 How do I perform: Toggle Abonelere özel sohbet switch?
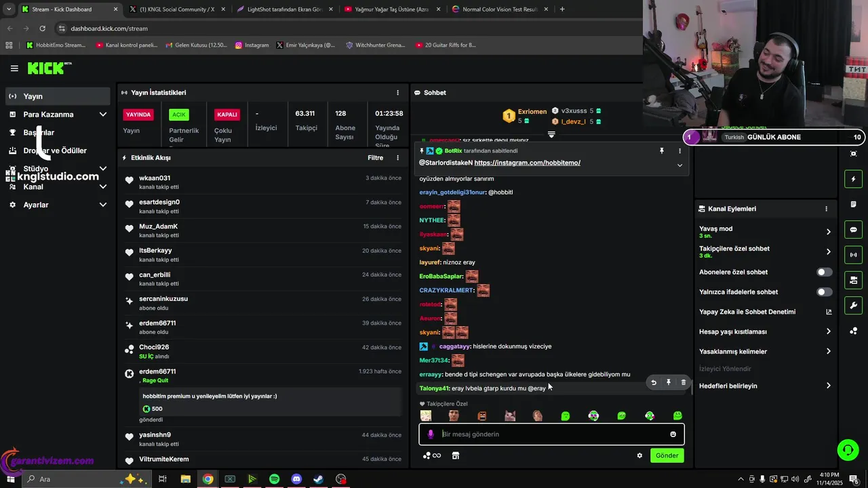click(x=824, y=272)
